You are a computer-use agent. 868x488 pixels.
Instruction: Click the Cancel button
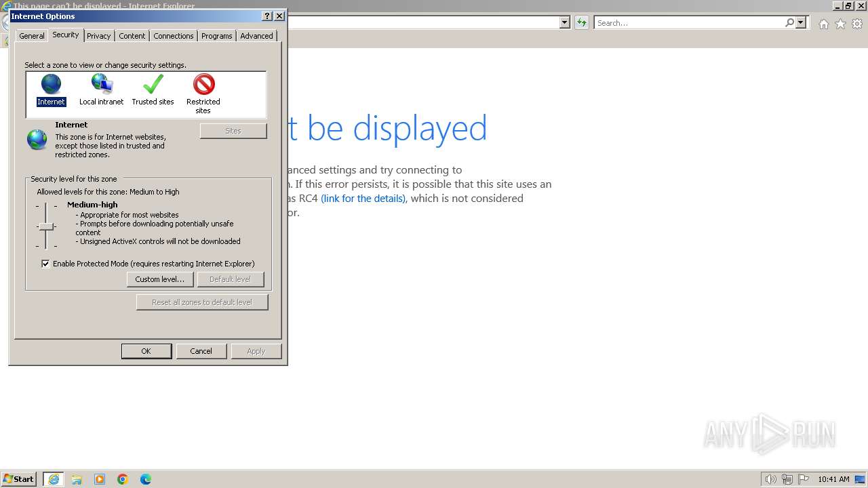[201, 351]
